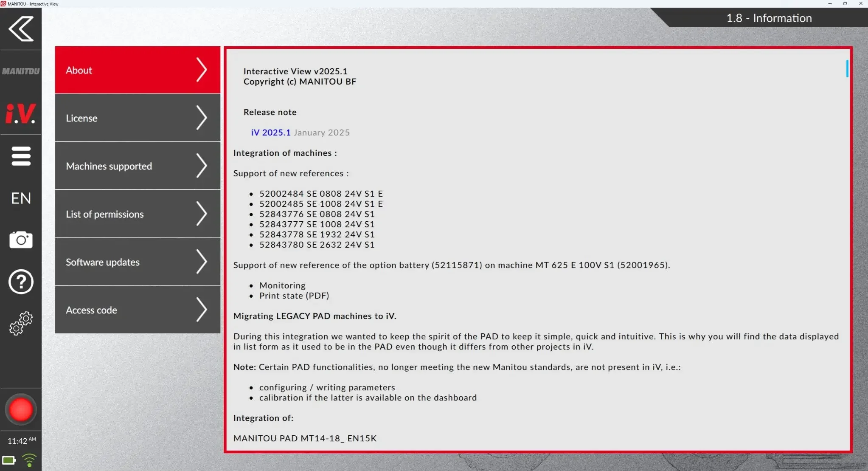Click the option battery (52115871) sentence
This screenshot has width=868, height=471.
[452, 265]
